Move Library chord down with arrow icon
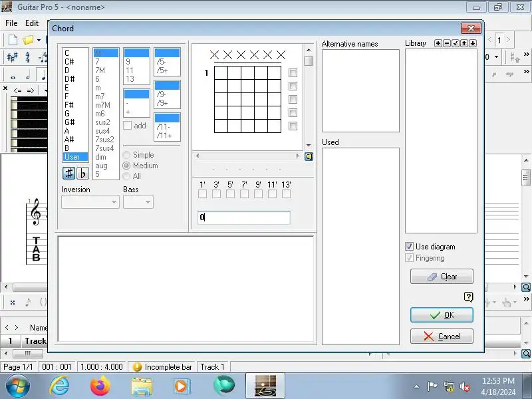Viewport: 532px width, 399px height. [x=473, y=43]
